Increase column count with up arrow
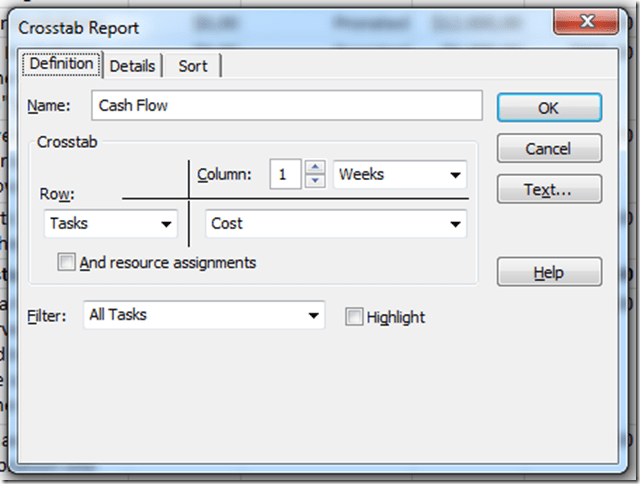This screenshot has height=484, width=640. click(315, 168)
